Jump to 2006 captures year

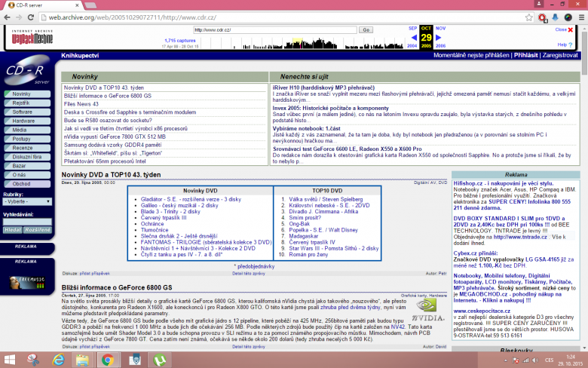[x=441, y=46]
